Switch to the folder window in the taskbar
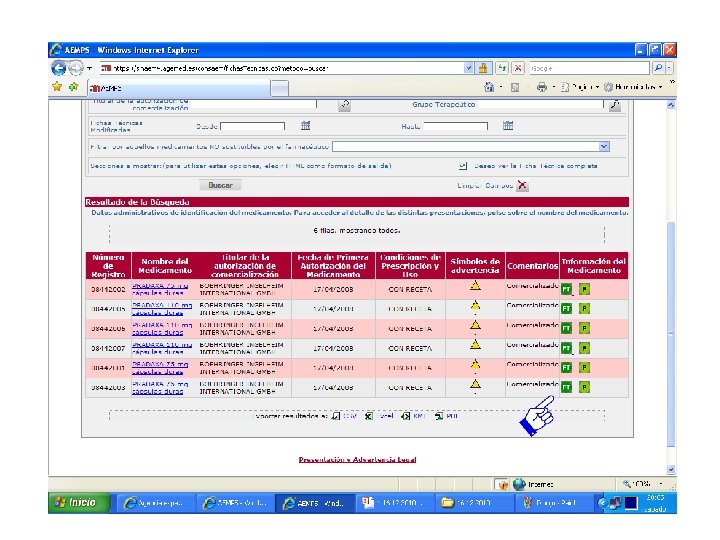The width and height of the screenshot is (720, 540). pyautogui.click(x=475, y=503)
